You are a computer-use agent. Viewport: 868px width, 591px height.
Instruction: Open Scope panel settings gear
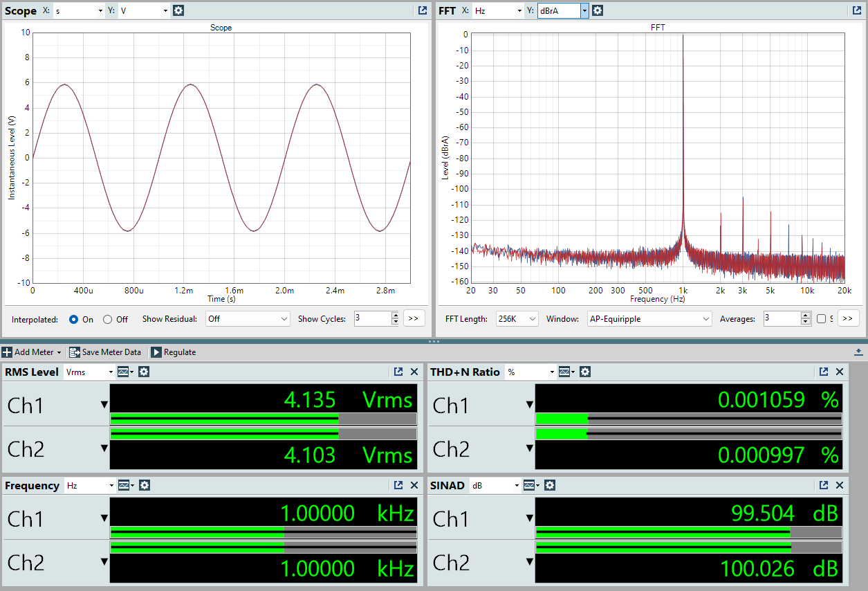(178, 10)
